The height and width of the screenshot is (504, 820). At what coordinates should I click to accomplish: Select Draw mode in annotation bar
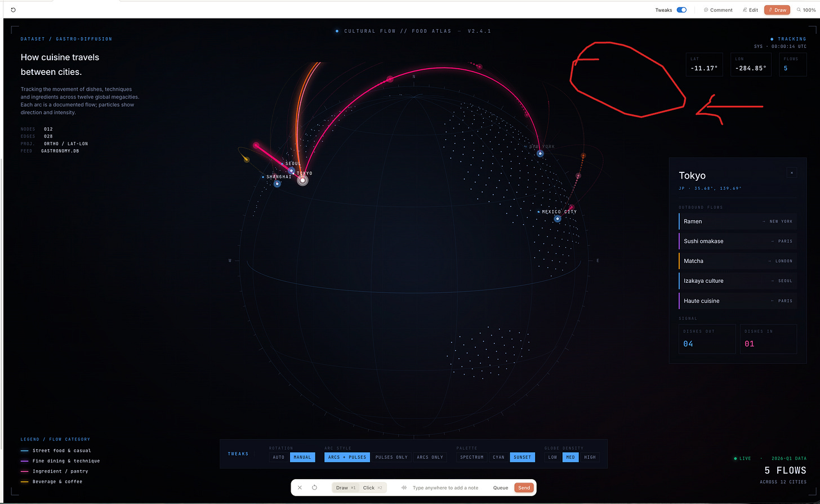[x=346, y=488]
